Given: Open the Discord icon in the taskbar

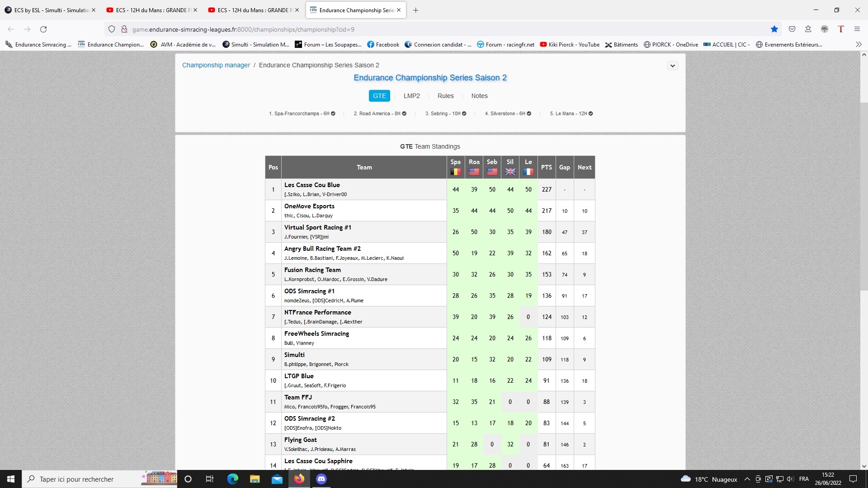Looking at the screenshot, I should click(321, 479).
